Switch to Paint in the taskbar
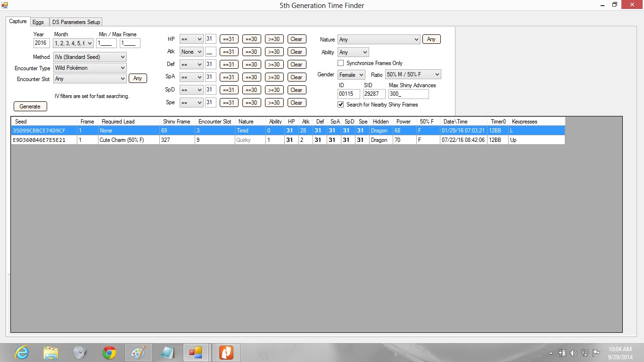The image size is (644, 362). [138, 353]
